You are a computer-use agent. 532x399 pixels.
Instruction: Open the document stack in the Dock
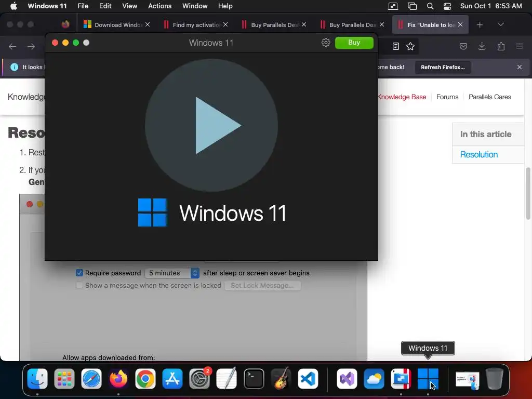[467, 379]
